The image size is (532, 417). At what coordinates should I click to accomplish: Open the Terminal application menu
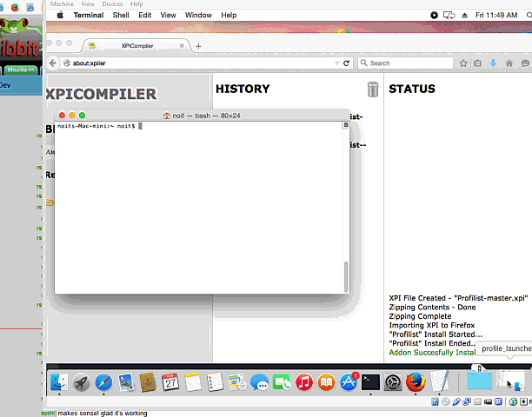click(89, 16)
